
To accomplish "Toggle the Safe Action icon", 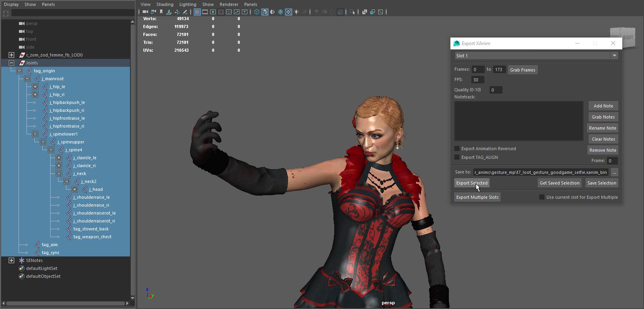I will point(237,12).
